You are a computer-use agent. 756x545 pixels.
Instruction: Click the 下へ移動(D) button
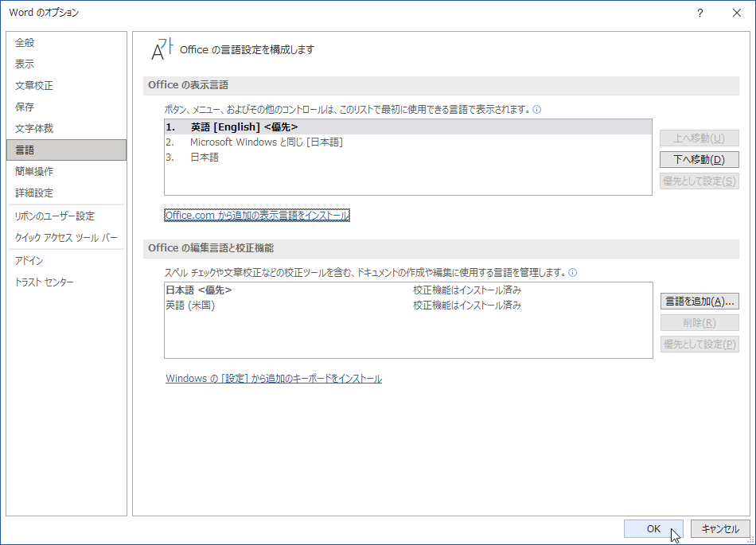(699, 159)
